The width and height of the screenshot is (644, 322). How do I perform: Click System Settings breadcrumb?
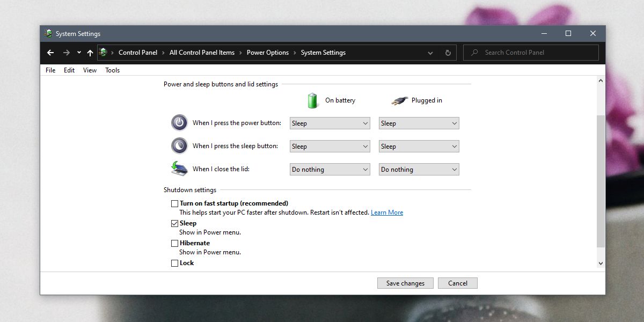(x=323, y=53)
